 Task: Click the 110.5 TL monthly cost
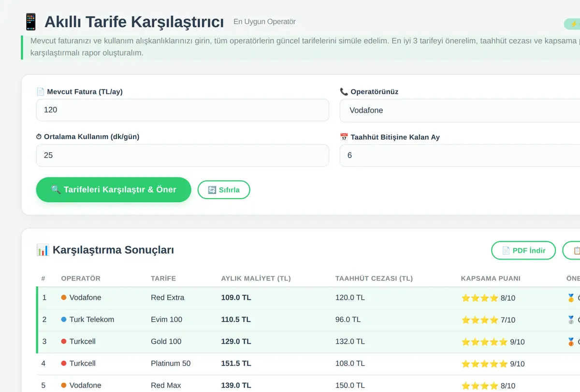236,319
